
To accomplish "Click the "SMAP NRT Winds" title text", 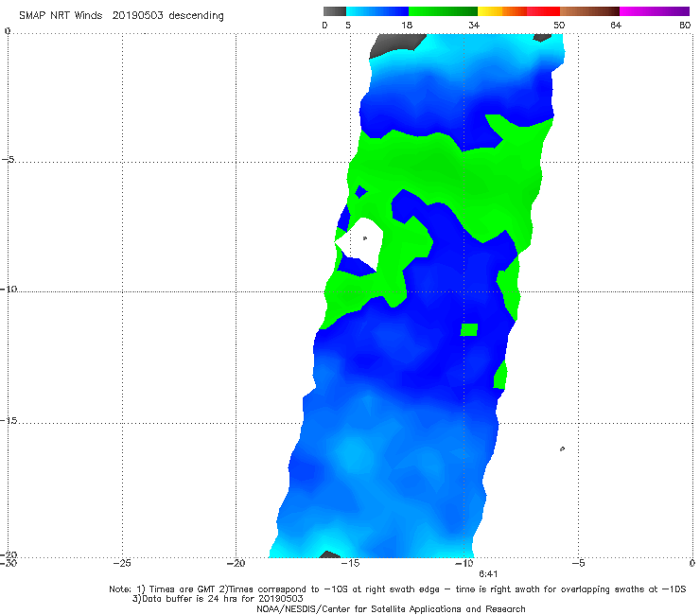I will click(x=61, y=15).
